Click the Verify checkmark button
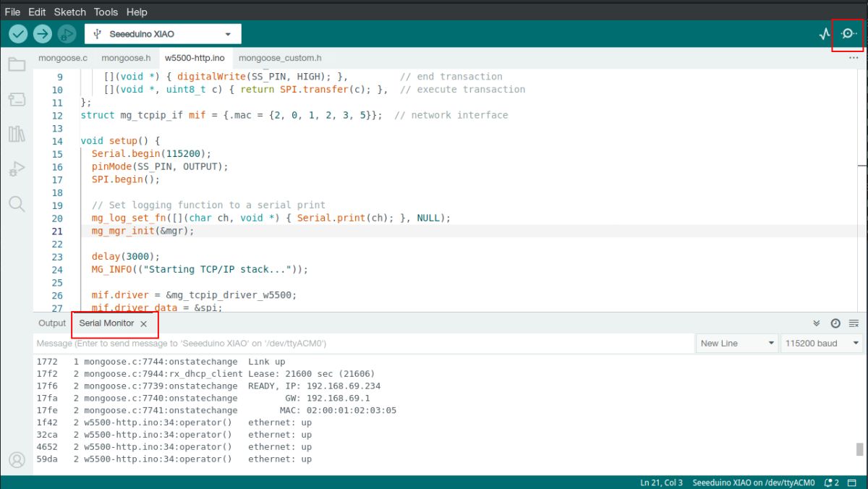 (x=19, y=33)
